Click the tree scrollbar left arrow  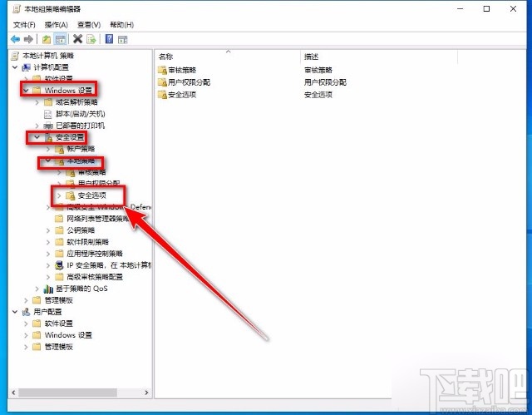point(13,393)
